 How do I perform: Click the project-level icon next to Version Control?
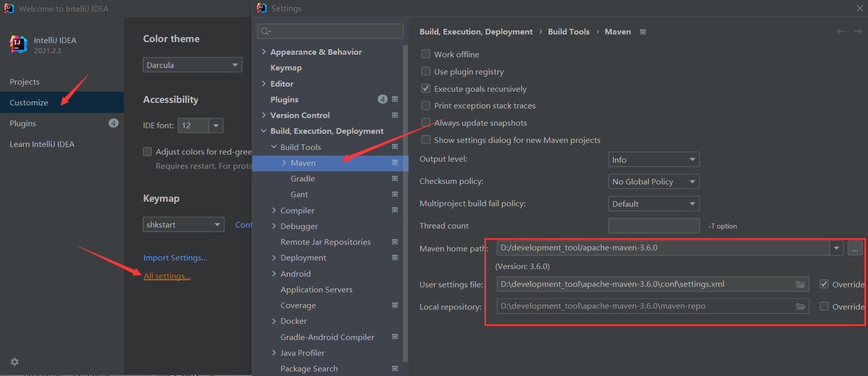tap(395, 115)
